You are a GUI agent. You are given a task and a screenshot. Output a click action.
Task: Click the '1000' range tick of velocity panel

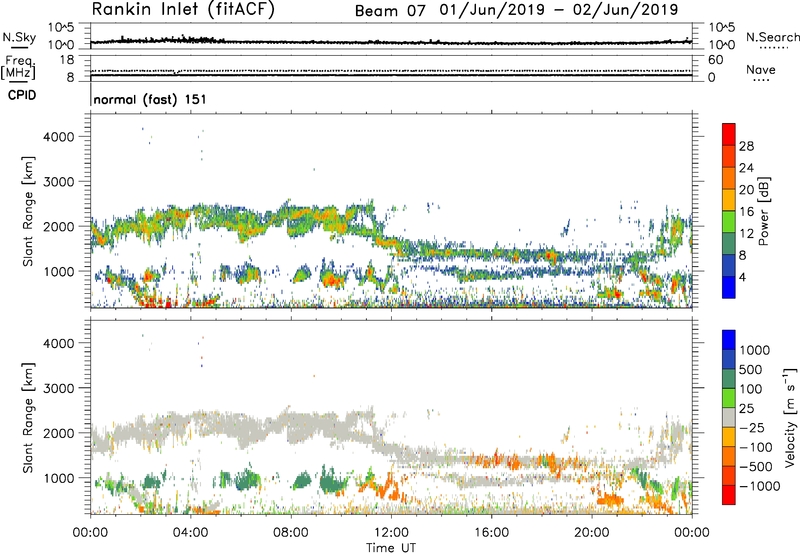[59, 478]
